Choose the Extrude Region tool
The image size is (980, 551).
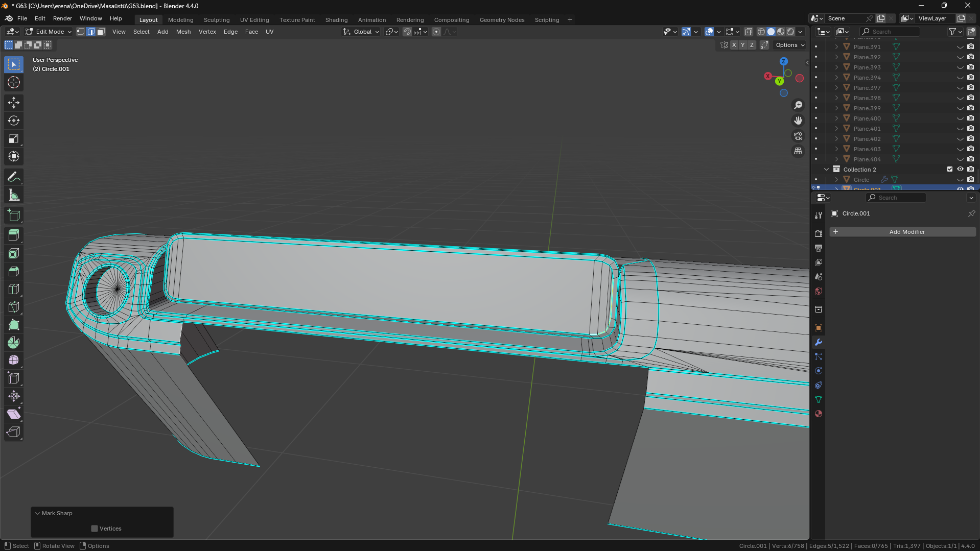point(14,235)
